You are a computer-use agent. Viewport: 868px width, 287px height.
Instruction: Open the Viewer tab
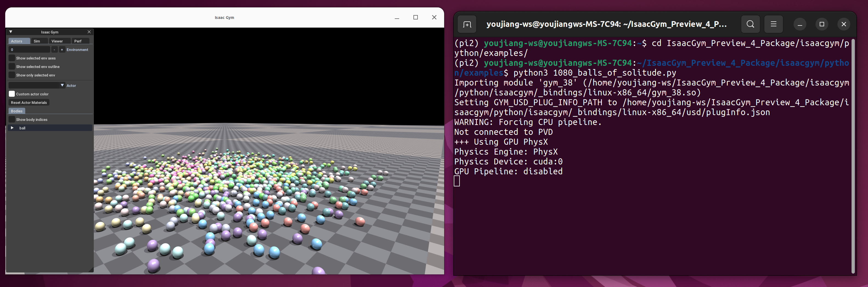(57, 41)
